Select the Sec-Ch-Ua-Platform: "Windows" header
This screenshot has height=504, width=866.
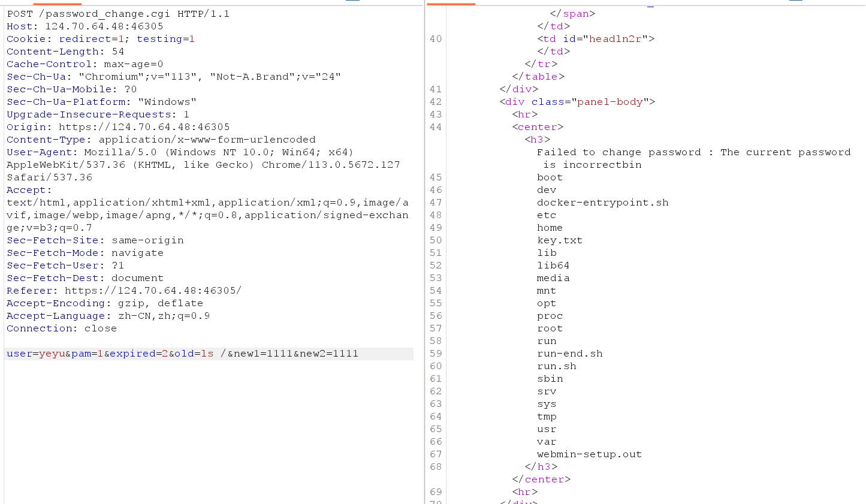(101, 102)
